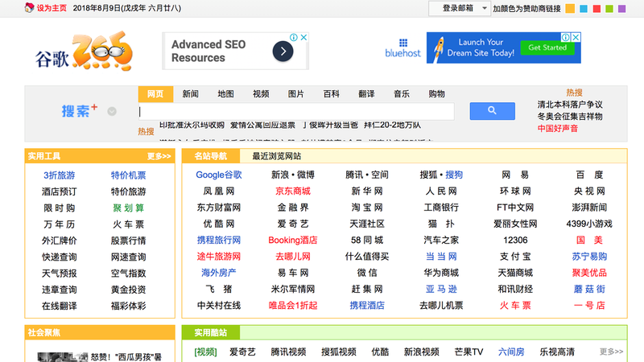The width and height of the screenshot is (644, 362).
Task: Expand 更多 in the 实用酷站 video row
Action: point(611,352)
